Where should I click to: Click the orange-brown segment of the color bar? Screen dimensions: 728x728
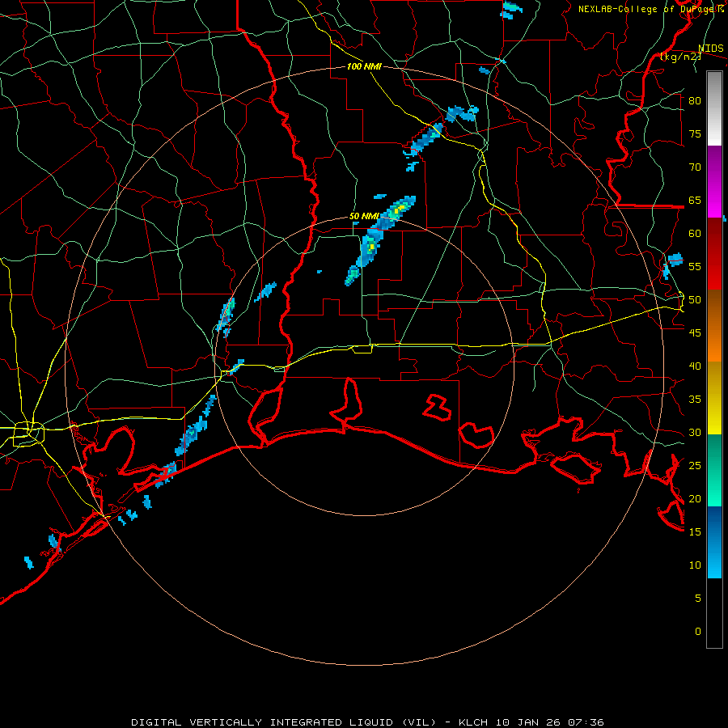[x=714, y=325]
